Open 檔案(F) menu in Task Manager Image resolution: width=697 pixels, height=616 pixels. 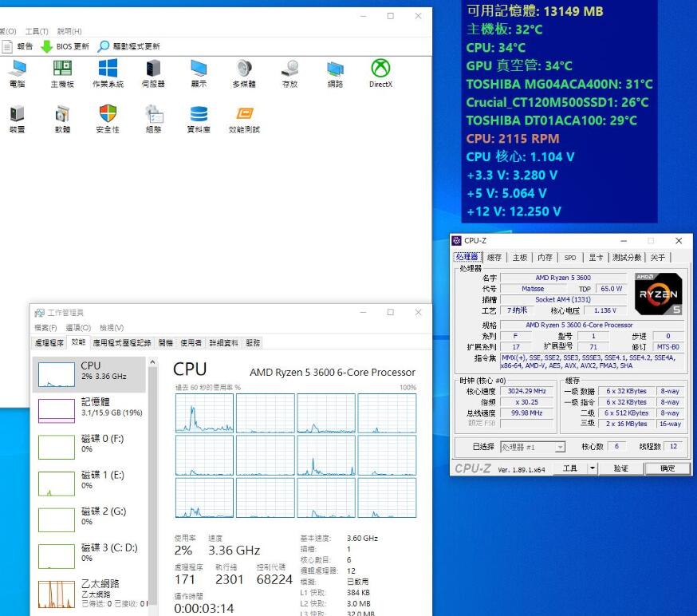click(45, 328)
